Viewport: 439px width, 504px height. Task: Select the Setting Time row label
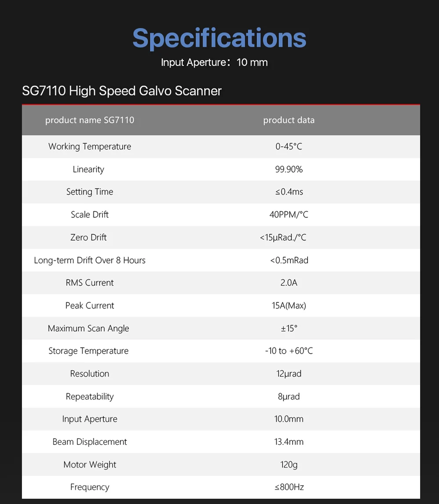click(x=90, y=192)
